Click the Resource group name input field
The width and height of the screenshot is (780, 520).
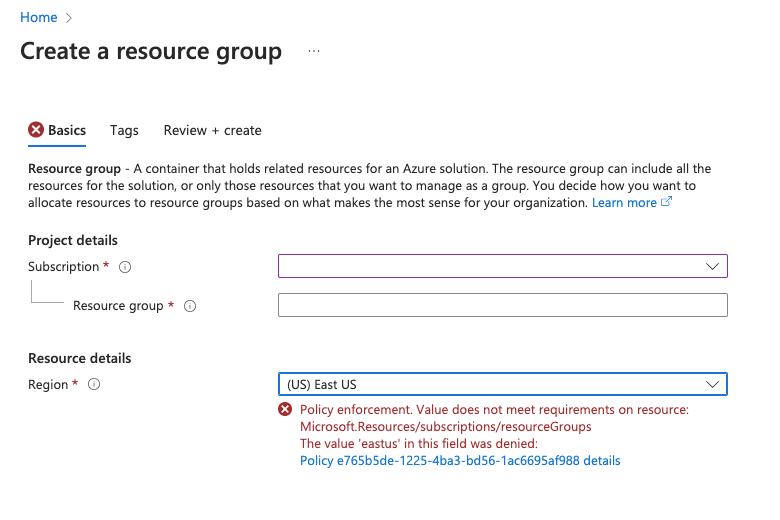[503, 305]
